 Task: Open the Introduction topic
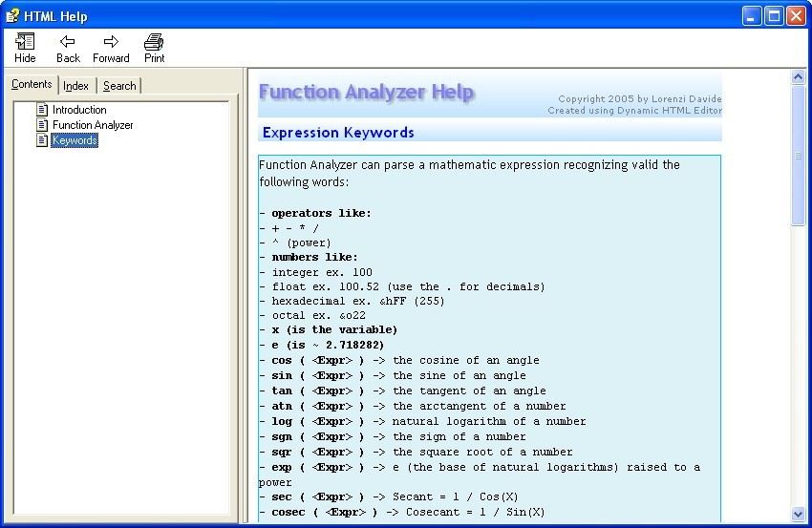click(79, 110)
